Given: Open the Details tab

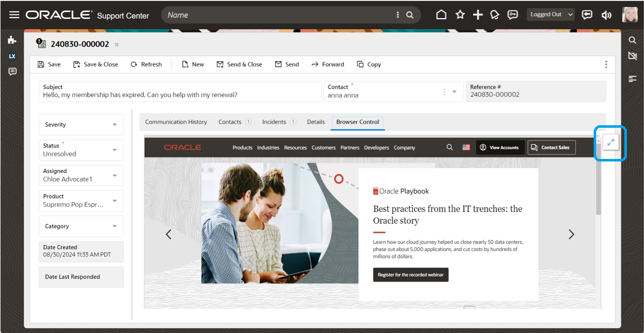Looking at the screenshot, I should click(316, 122).
